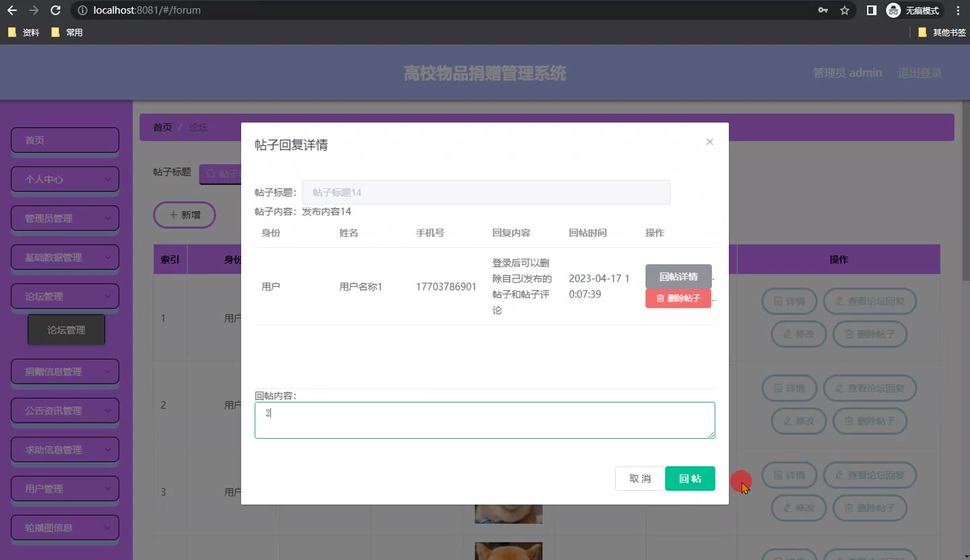Image resolution: width=970 pixels, height=560 pixels.
Task: Open Chrome's three-dot menu
Action: tap(958, 11)
